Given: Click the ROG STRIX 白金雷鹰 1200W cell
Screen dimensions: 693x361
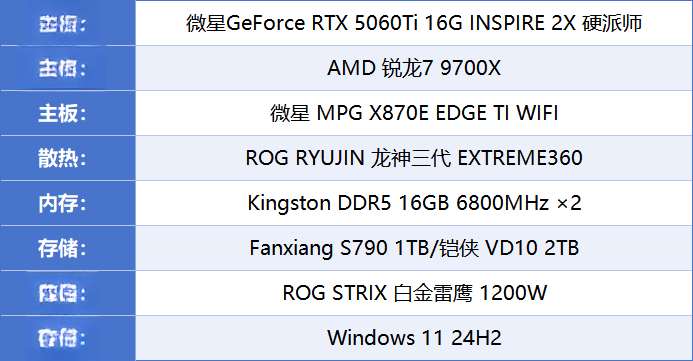Looking at the screenshot, I should click(x=414, y=293).
